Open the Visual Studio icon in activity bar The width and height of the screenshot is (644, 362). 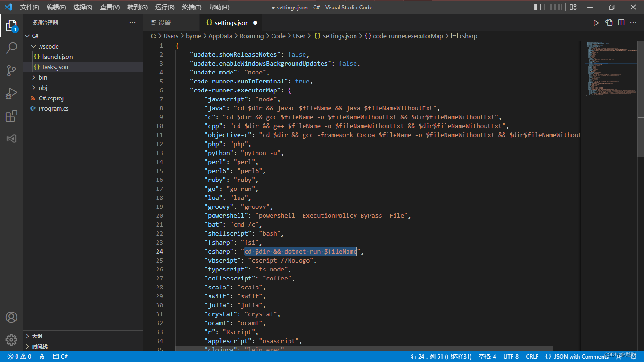[x=11, y=139]
